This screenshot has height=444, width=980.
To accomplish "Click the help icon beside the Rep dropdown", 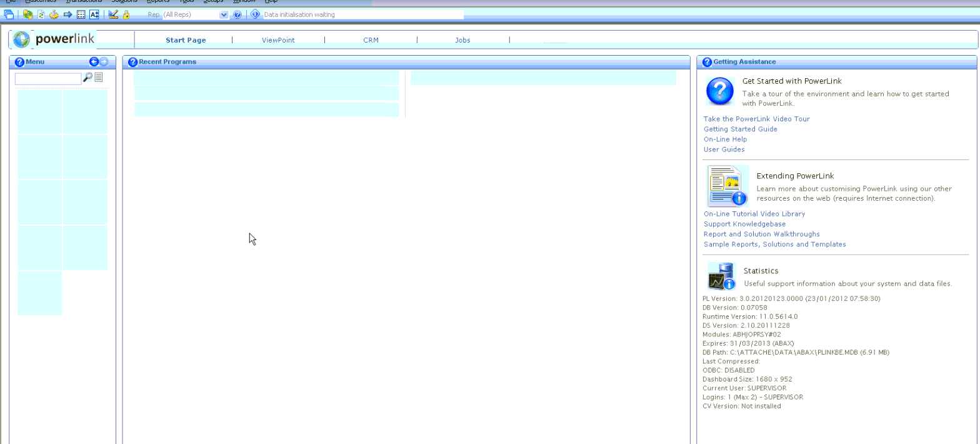I will 237,14.
